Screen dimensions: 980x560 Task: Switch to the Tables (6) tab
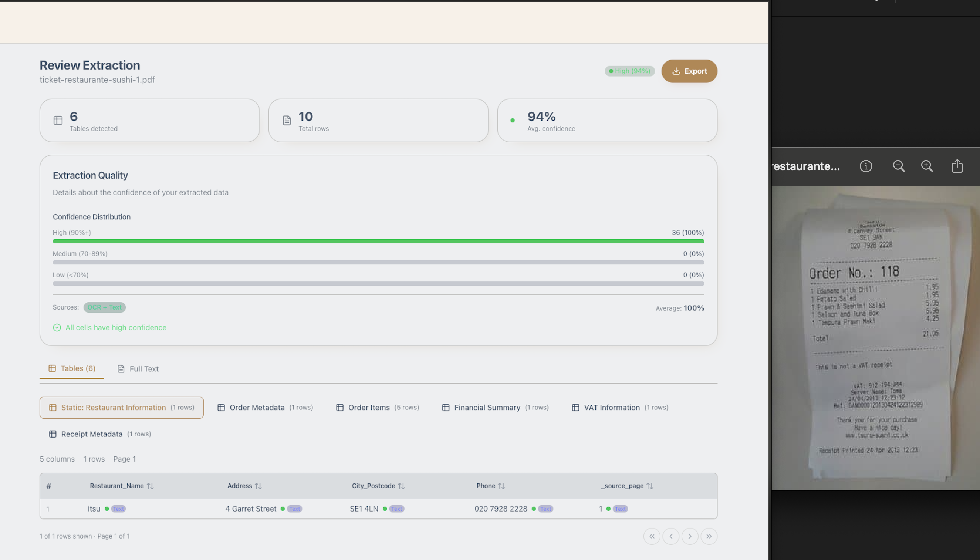click(71, 368)
